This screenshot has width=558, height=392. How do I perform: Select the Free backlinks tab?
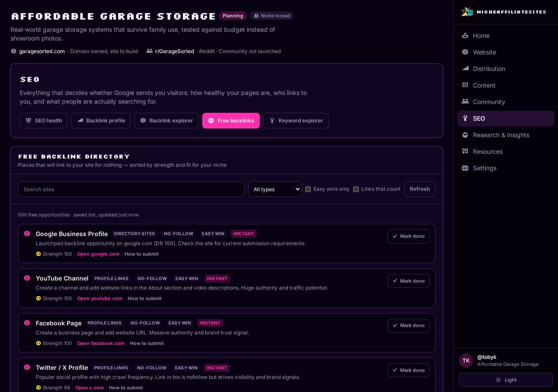coord(231,121)
